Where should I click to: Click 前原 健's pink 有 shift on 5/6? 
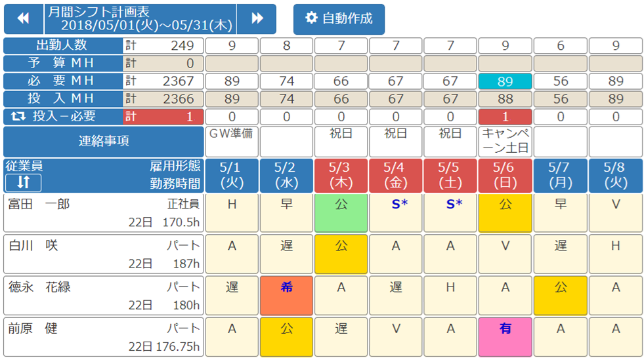505,337
